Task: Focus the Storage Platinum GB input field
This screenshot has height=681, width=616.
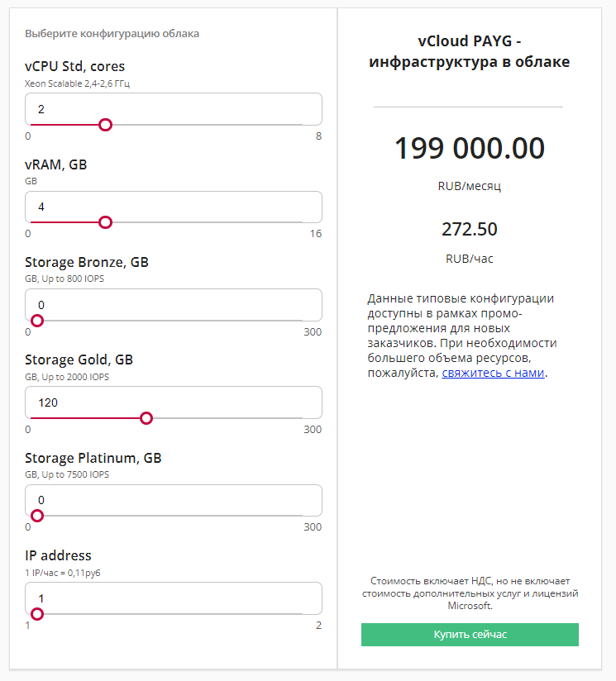Action: pos(174,499)
